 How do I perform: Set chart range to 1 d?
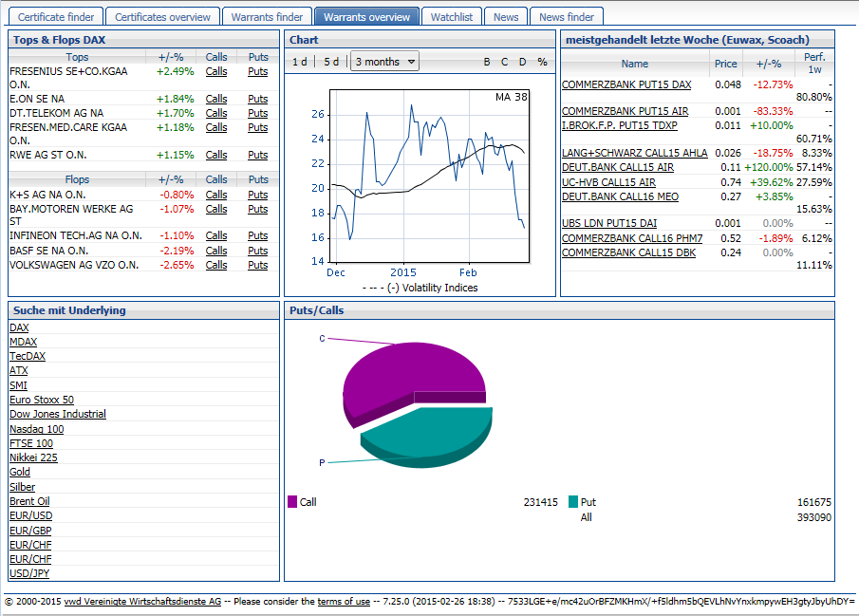(x=299, y=62)
